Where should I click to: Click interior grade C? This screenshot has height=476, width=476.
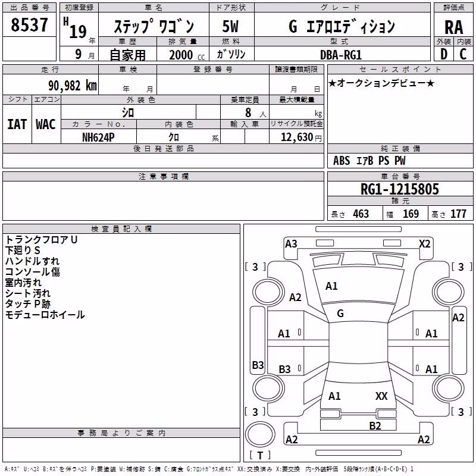463,54
